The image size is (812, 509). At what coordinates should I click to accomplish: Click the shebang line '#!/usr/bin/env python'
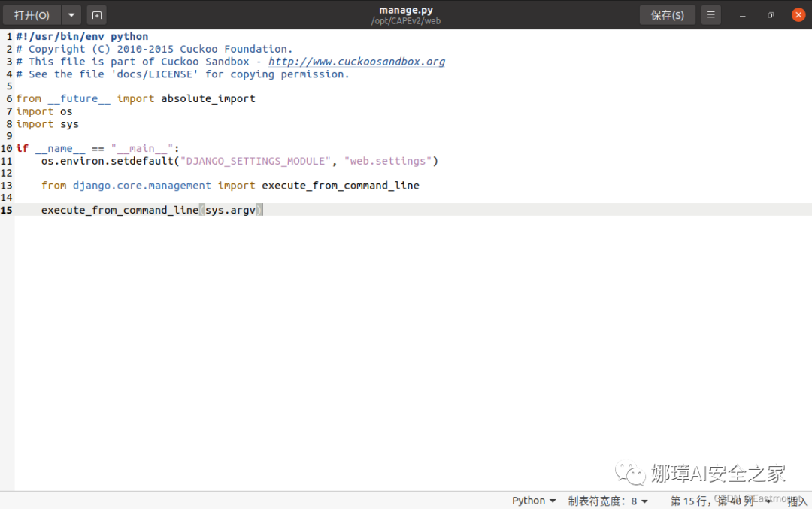click(82, 36)
